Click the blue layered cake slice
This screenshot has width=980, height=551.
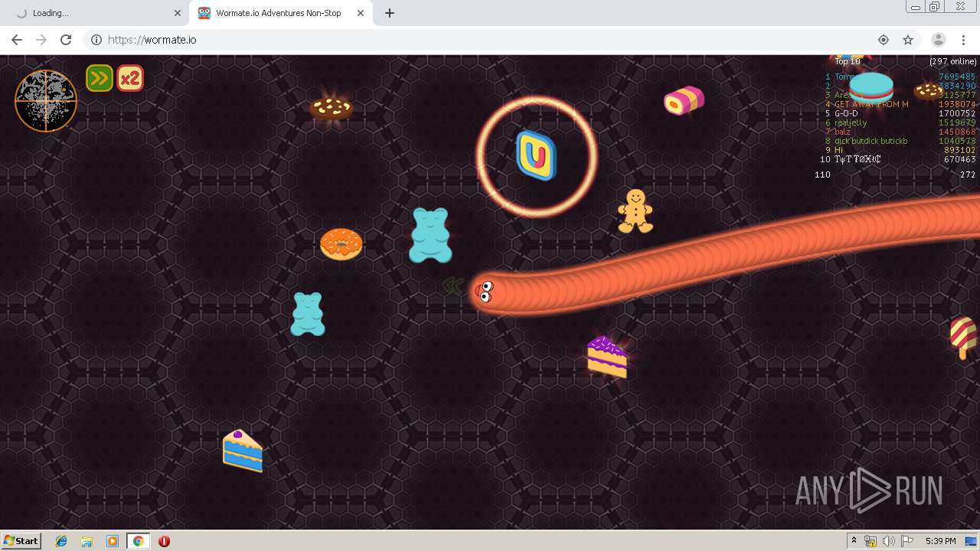pos(243,451)
